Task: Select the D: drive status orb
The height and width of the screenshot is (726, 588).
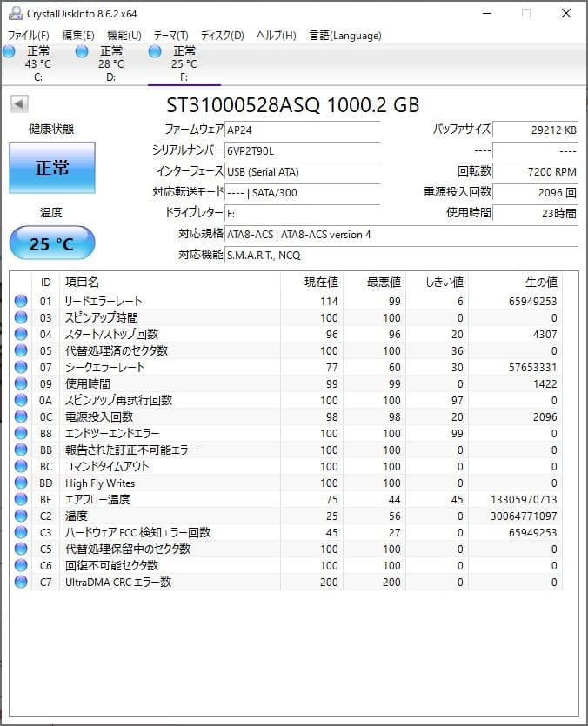Action: 82,51
